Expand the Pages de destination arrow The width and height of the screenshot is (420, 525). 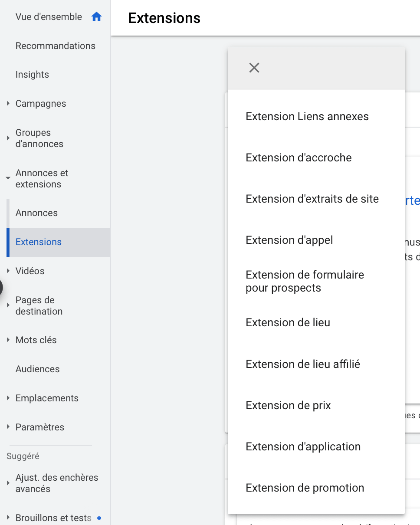(x=8, y=305)
